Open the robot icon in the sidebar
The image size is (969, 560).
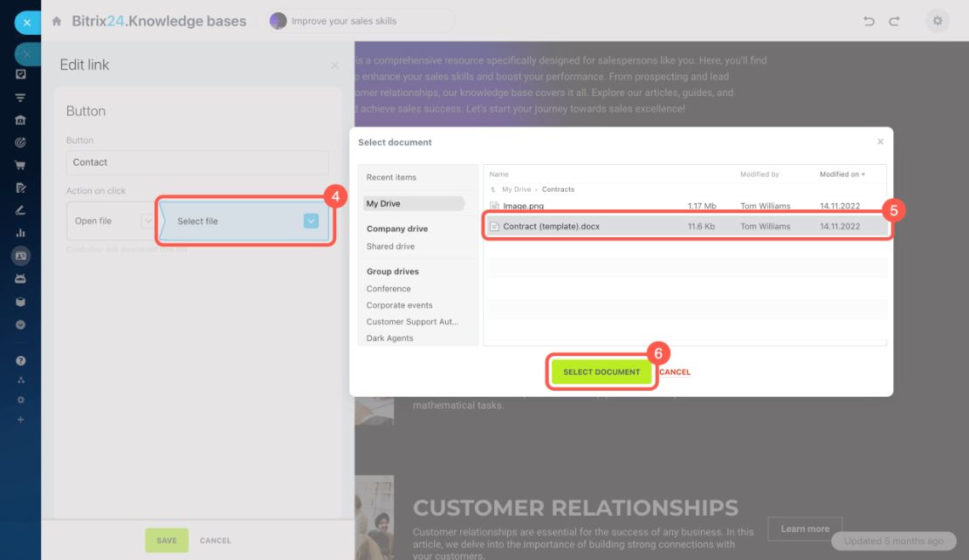point(20,278)
